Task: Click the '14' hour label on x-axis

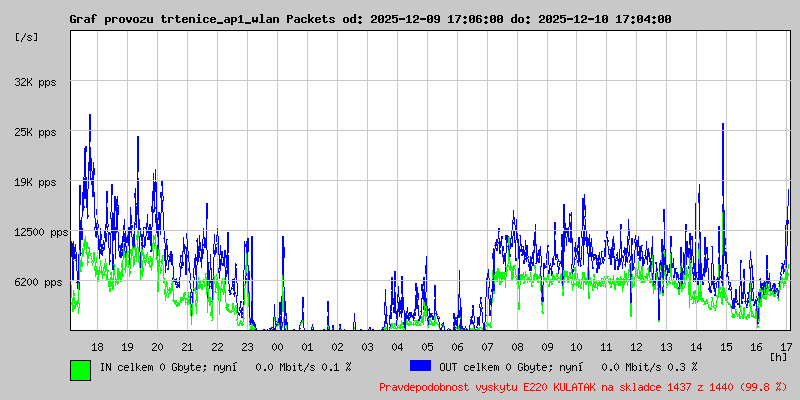Action: click(696, 347)
